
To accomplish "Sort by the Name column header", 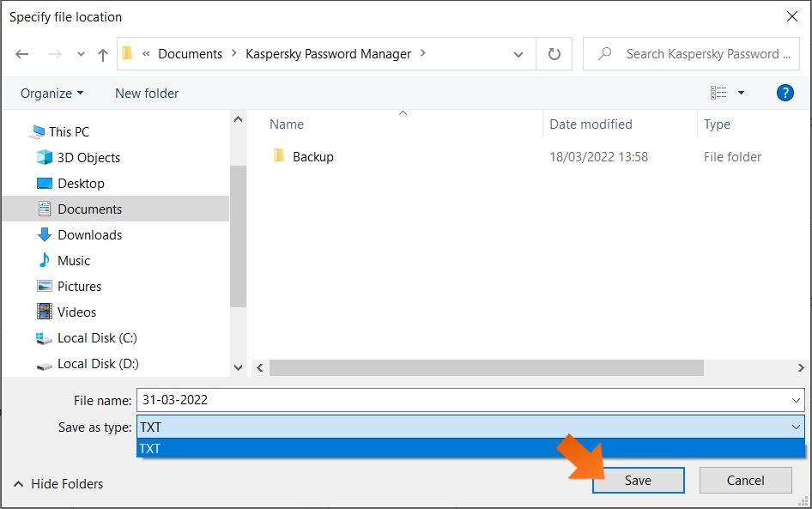I will tap(287, 124).
